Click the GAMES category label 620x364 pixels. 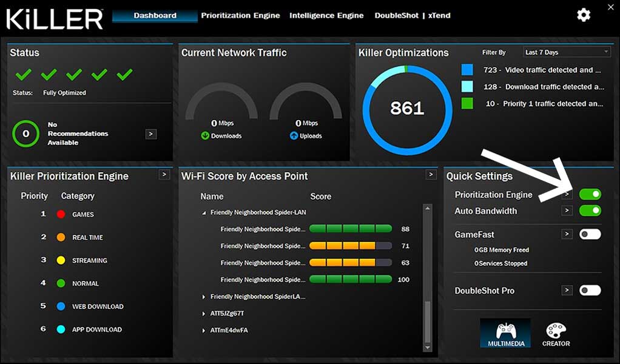pos(83,215)
